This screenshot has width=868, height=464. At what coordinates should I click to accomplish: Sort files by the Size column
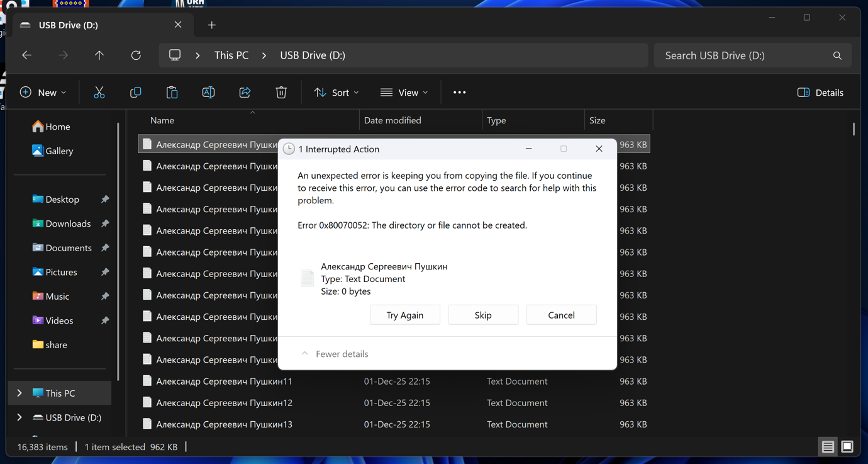pyautogui.click(x=619, y=120)
